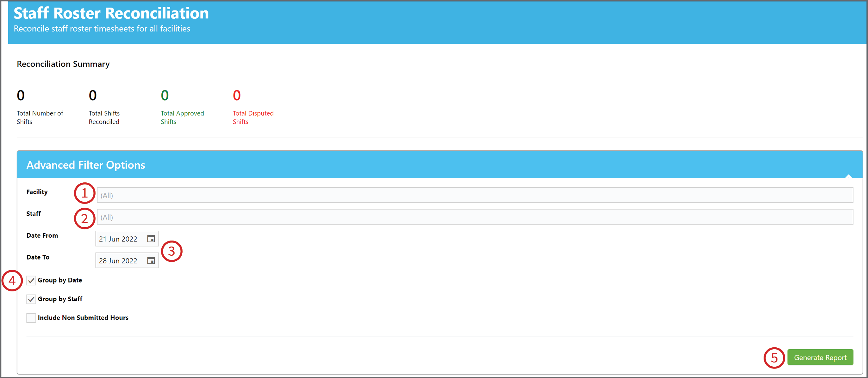Open calendar picker for Date From

coord(151,239)
